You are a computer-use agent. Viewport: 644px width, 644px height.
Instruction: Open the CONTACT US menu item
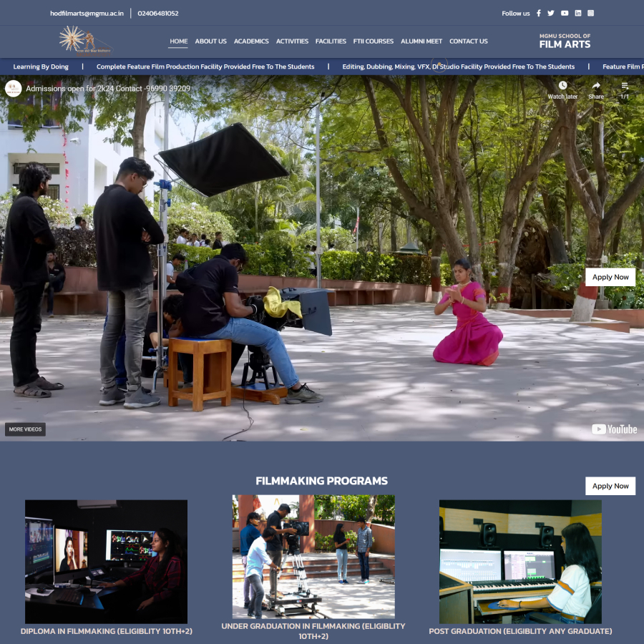point(469,42)
